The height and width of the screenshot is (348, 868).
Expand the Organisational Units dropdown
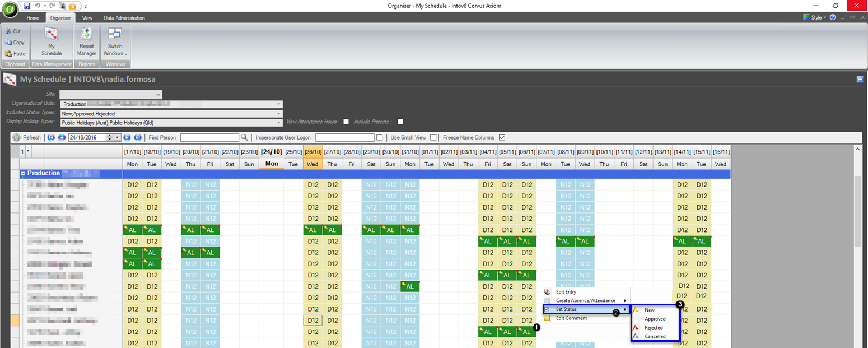(279, 104)
